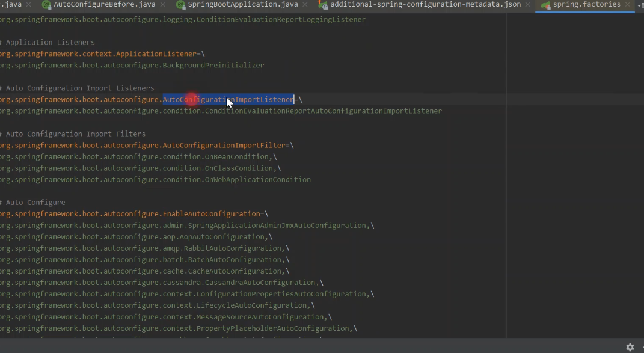Click the editor's vertical scrollbar on the right
644x353 pixels.
640,180
